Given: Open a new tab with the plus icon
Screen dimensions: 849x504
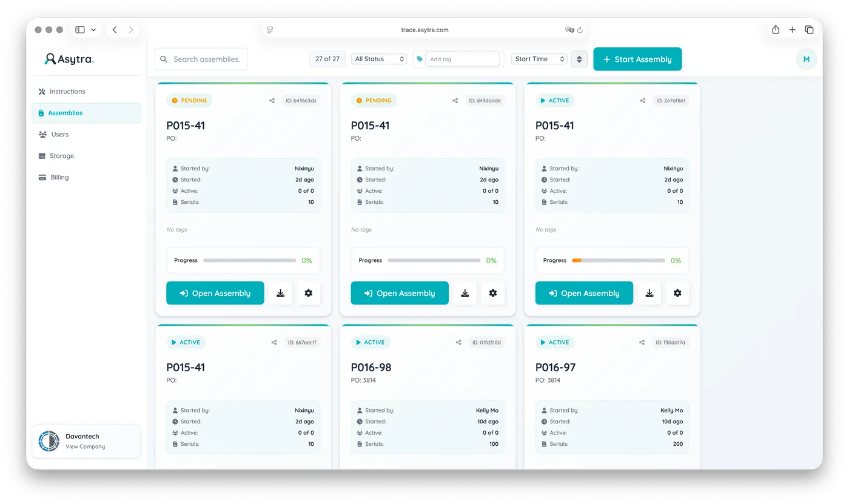Looking at the screenshot, I should 792,30.
